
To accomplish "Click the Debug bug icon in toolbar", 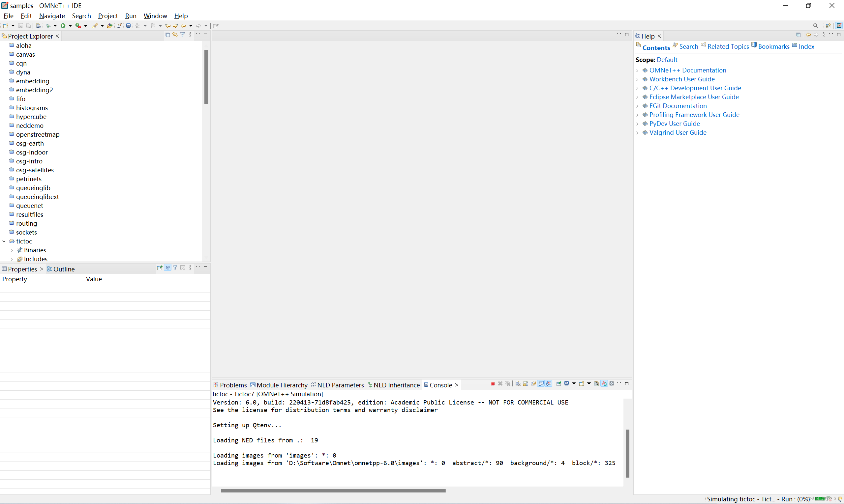I will [48, 26].
